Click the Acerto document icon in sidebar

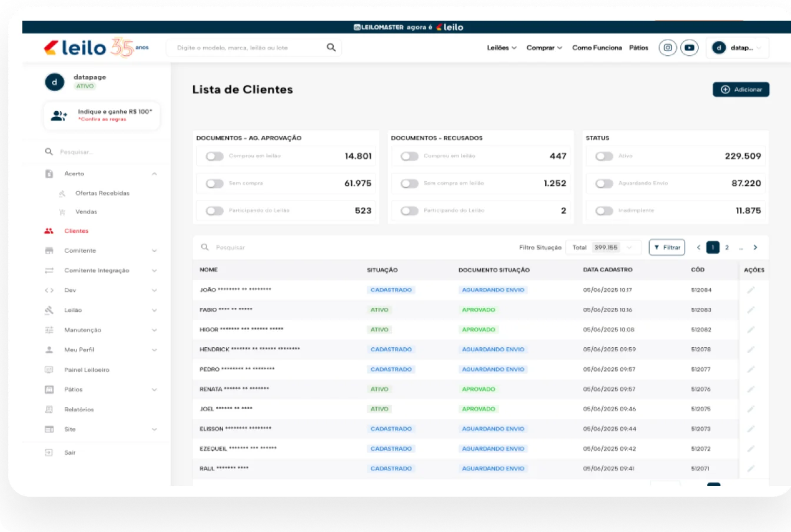tap(49, 174)
